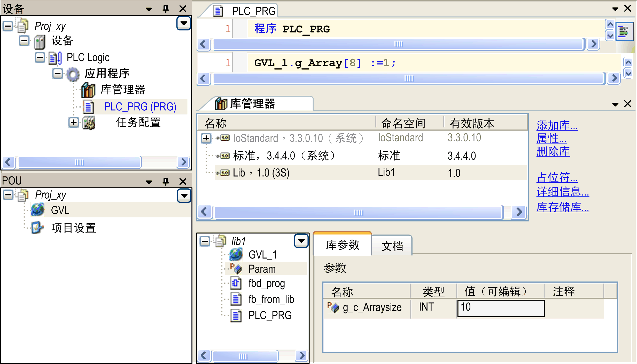The image size is (637, 364).
Task: Click the project settings icon in POU panel
Action: click(37, 228)
